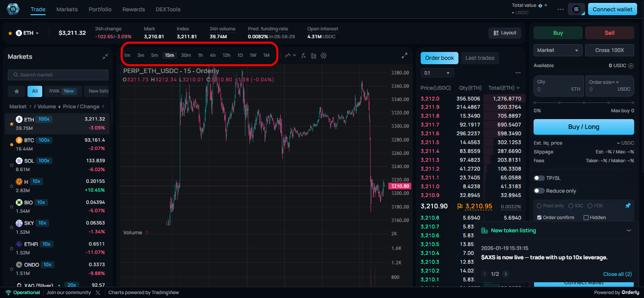Click the Search market input field
The image size is (644, 298).
pos(58,75)
